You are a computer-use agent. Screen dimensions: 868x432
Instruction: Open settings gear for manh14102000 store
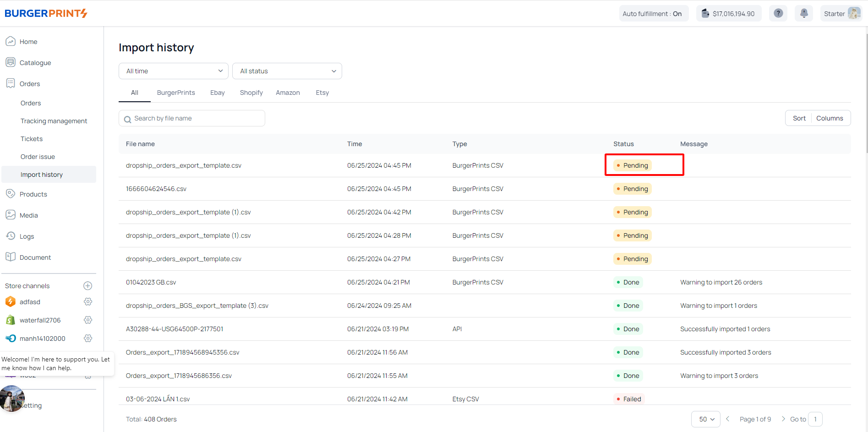pyautogui.click(x=88, y=339)
